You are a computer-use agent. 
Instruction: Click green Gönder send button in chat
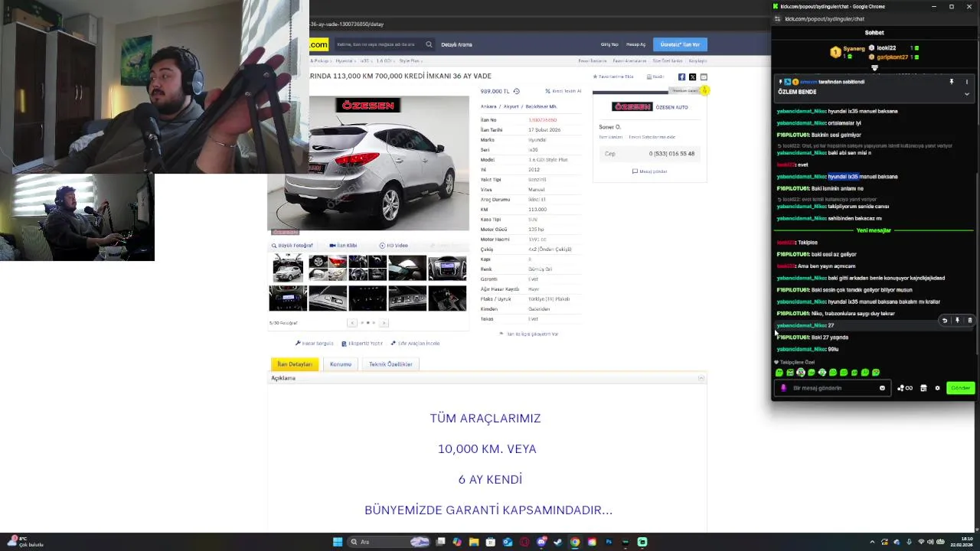point(960,388)
